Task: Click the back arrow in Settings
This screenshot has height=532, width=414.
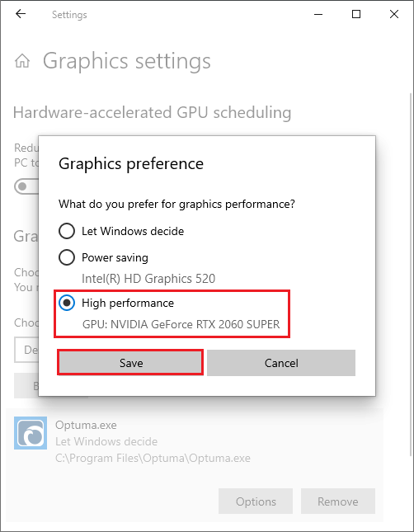Action: click(x=21, y=14)
